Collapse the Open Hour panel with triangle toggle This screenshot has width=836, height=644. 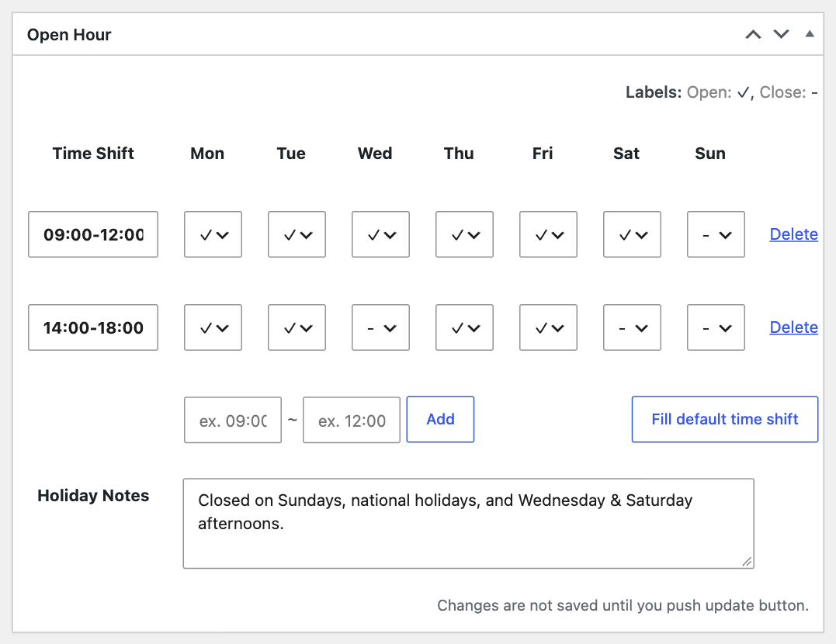[810, 34]
